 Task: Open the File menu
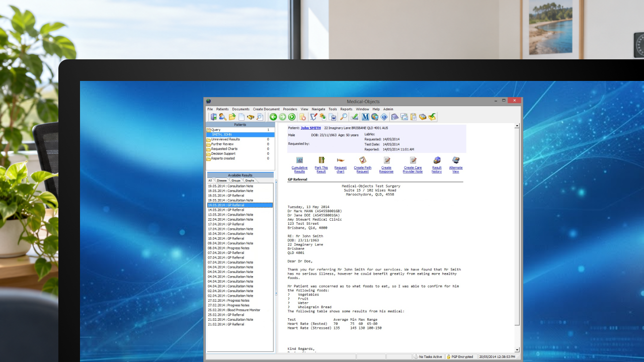pyautogui.click(x=210, y=109)
